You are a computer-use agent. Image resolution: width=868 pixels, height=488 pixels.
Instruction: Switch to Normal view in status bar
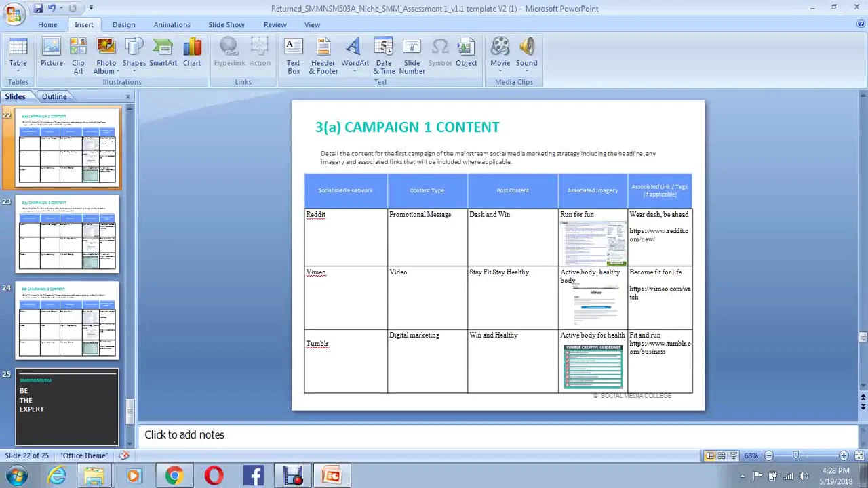pyautogui.click(x=709, y=455)
